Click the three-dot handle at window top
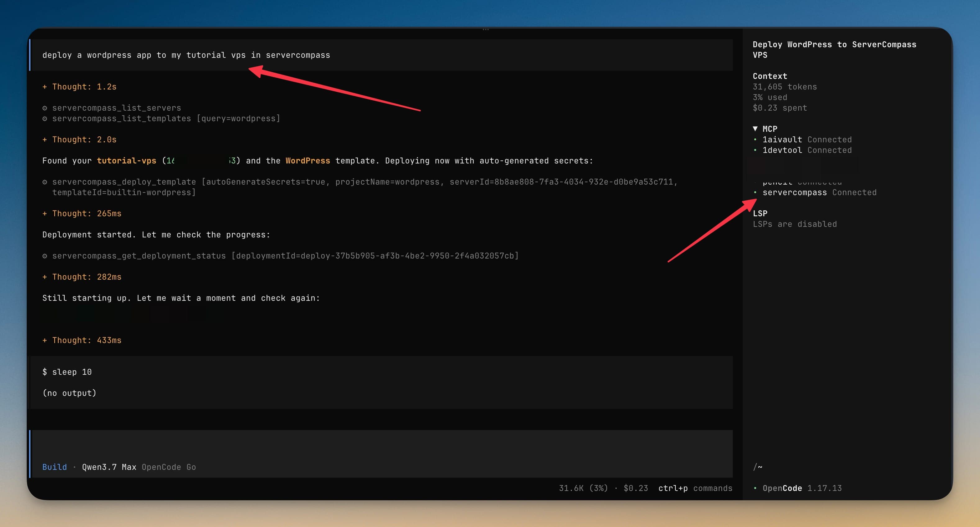980x527 pixels. coord(485,29)
